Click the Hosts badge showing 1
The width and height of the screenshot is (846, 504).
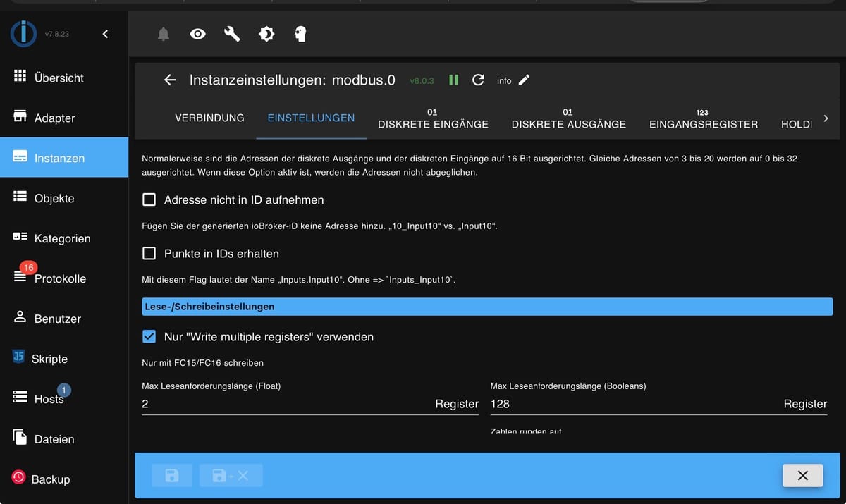pyautogui.click(x=63, y=390)
